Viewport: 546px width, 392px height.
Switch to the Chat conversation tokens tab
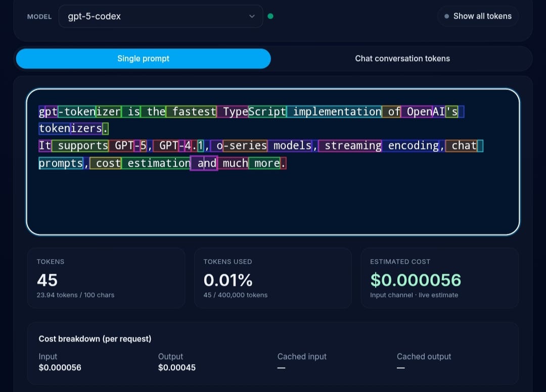[402, 58]
